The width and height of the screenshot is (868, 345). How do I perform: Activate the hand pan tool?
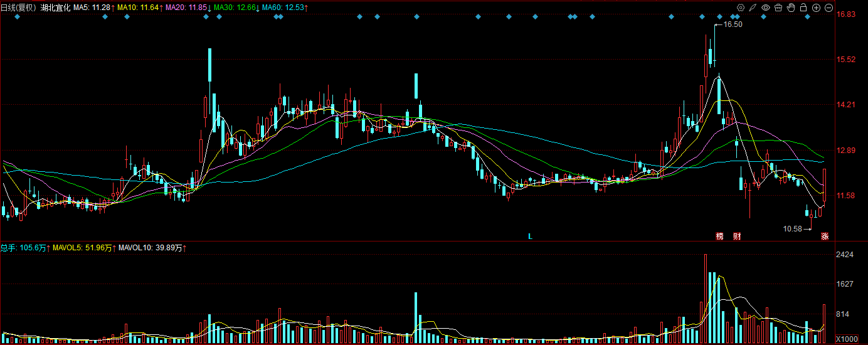click(x=791, y=8)
